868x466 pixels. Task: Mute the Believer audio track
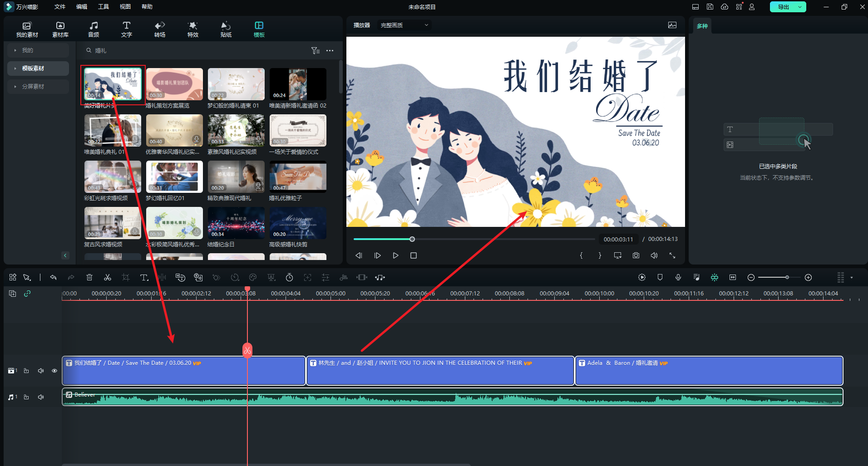click(x=40, y=397)
